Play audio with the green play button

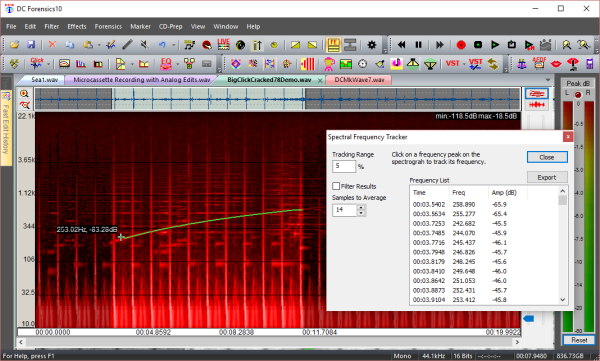pyautogui.click(x=495, y=45)
